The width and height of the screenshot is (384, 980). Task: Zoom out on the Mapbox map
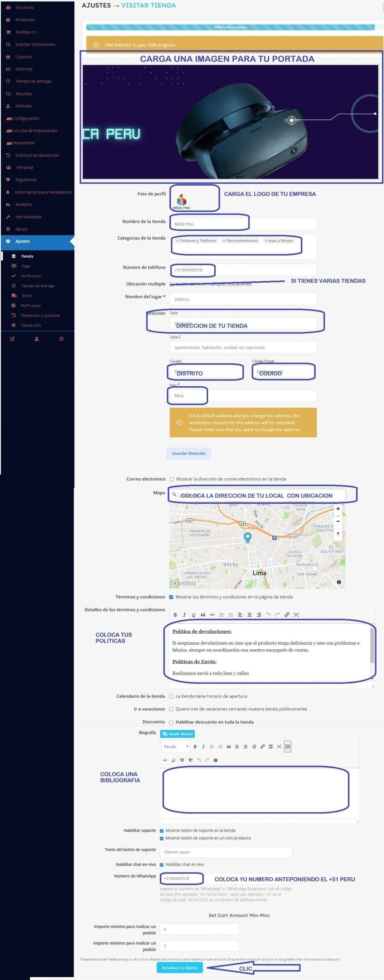click(338, 521)
